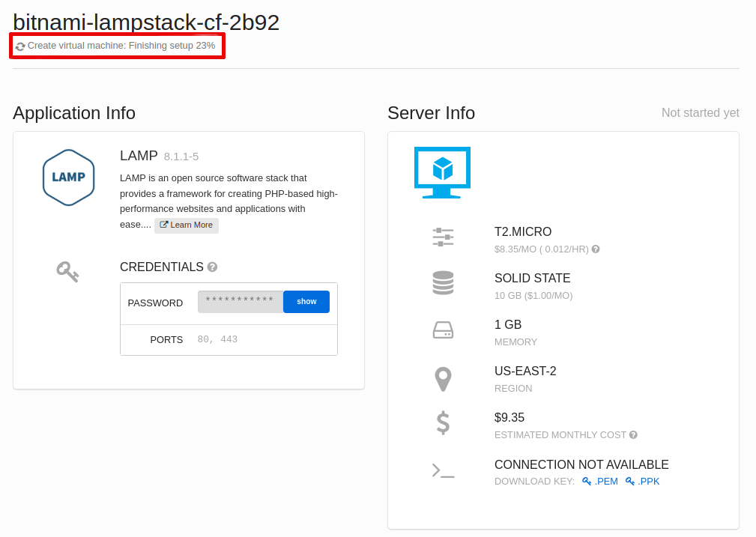The width and height of the screenshot is (756, 537).
Task: Click the REGION label under US-EAST-2
Action: coord(513,389)
